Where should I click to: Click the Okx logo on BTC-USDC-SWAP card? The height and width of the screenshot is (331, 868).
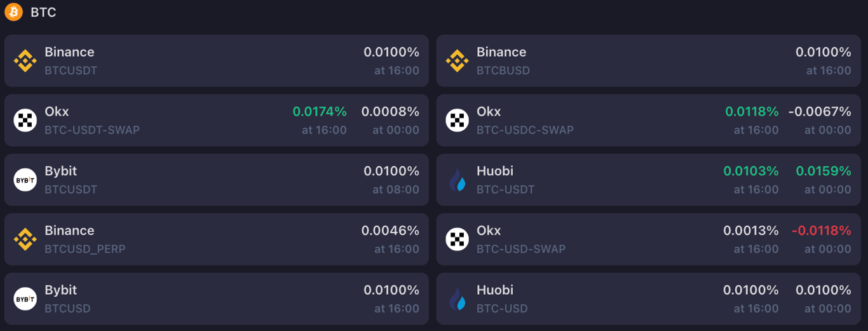pos(458,120)
